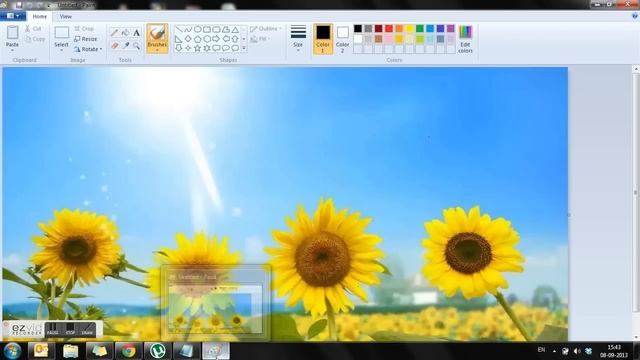This screenshot has height=360, width=640.
Task: Choose the Pentagon shape
Action: (x=198, y=39)
